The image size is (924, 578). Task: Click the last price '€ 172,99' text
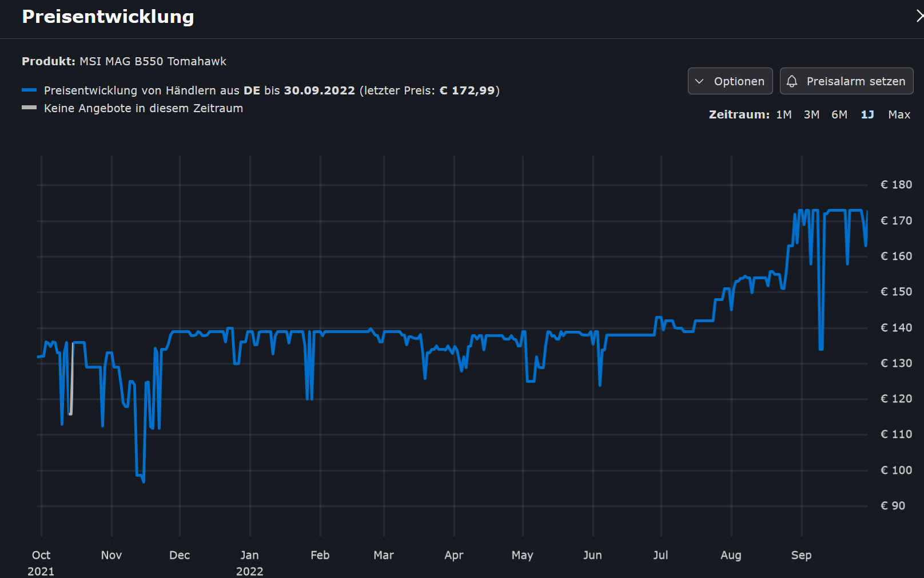(x=467, y=90)
